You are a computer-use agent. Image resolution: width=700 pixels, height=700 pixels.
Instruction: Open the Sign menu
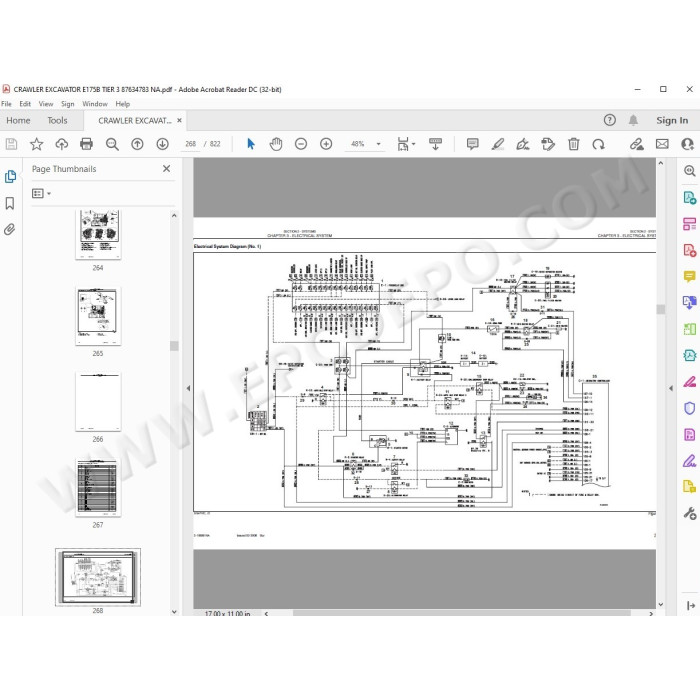[67, 104]
